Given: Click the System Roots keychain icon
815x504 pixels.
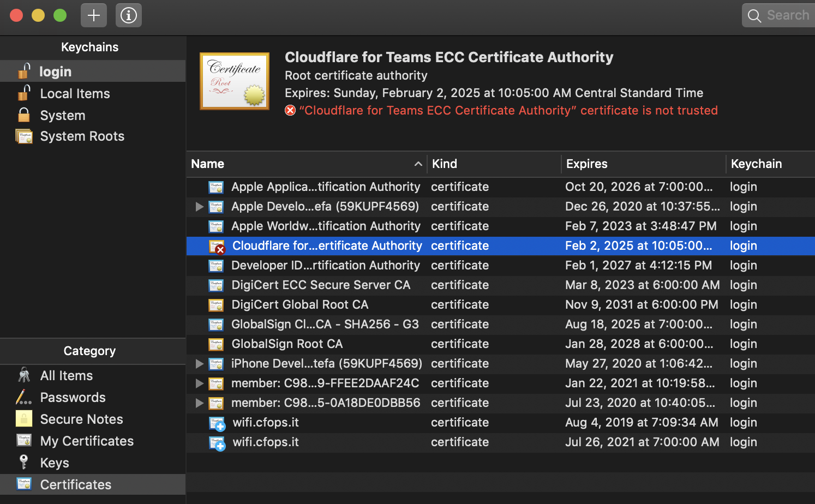Looking at the screenshot, I should click(24, 136).
